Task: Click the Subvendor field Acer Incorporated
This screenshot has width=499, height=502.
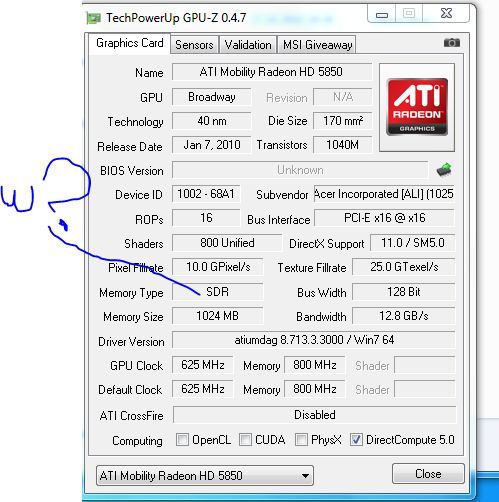Action: 384,194
